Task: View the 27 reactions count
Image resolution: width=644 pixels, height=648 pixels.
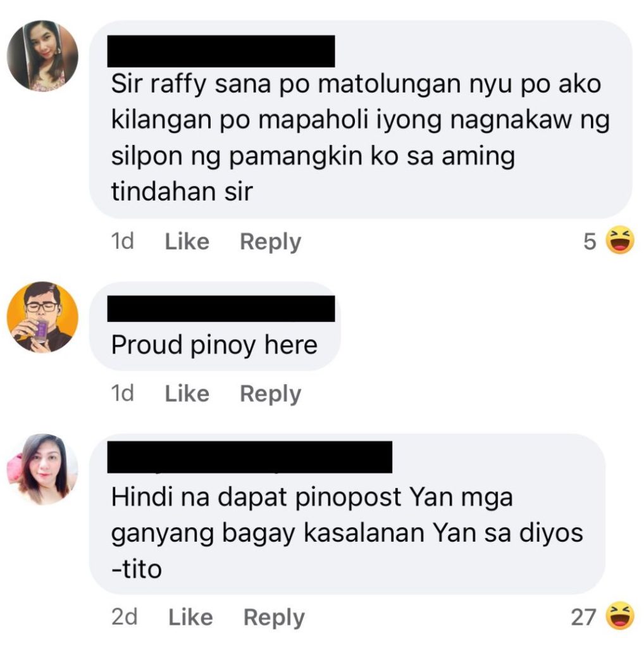Action: point(583,618)
